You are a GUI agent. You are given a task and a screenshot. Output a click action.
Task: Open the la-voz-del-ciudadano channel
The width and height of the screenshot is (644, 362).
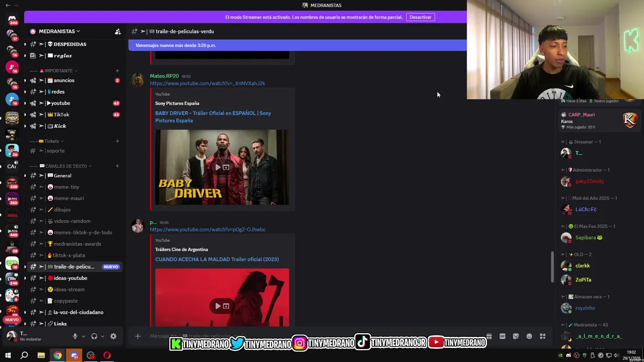tap(74, 312)
